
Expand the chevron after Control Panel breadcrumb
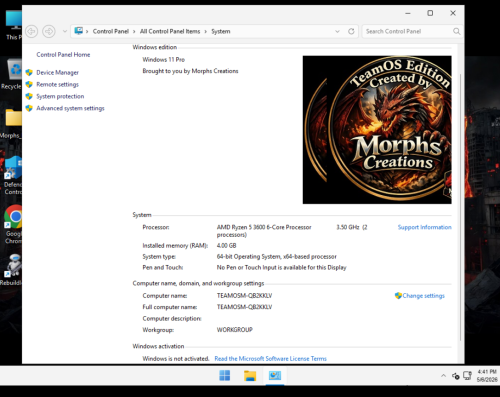pos(134,32)
